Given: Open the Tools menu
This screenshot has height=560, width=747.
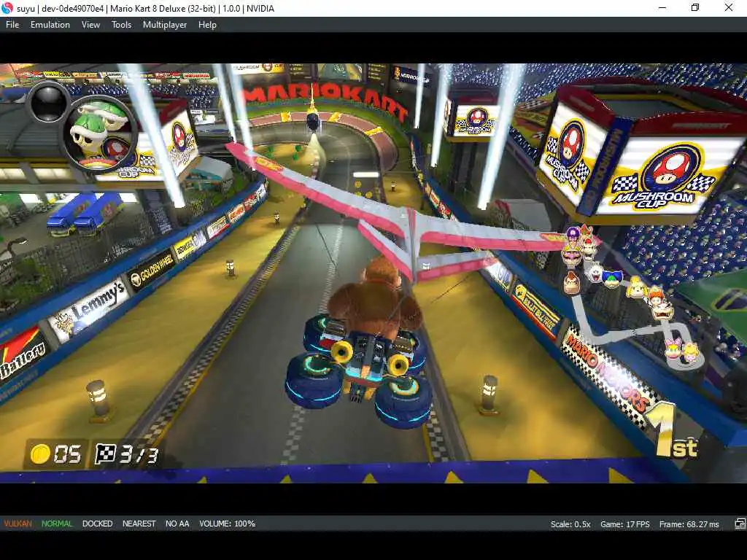Looking at the screenshot, I should (x=122, y=25).
